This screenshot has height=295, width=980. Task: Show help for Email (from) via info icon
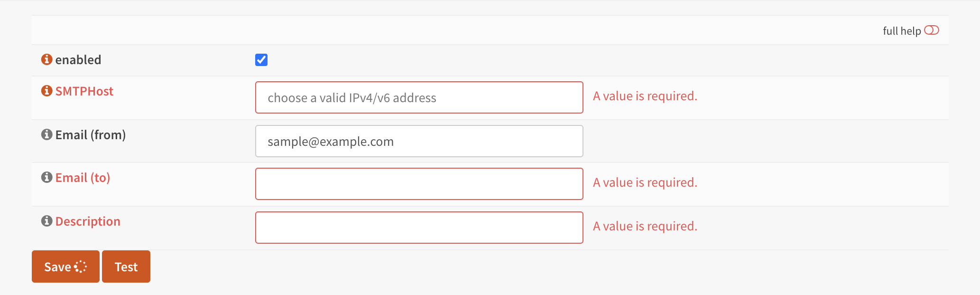pos(46,134)
